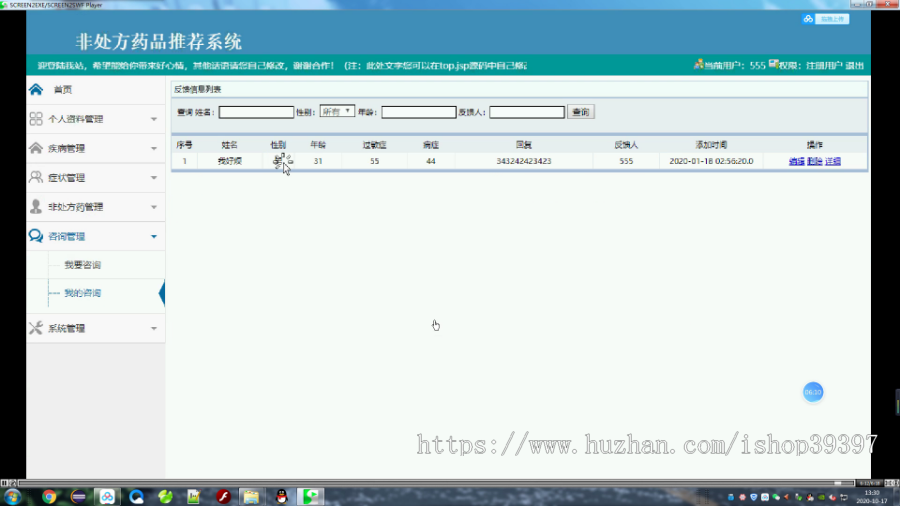Open Eclipse from the taskbar

pyautogui.click(x=78, y=497)
